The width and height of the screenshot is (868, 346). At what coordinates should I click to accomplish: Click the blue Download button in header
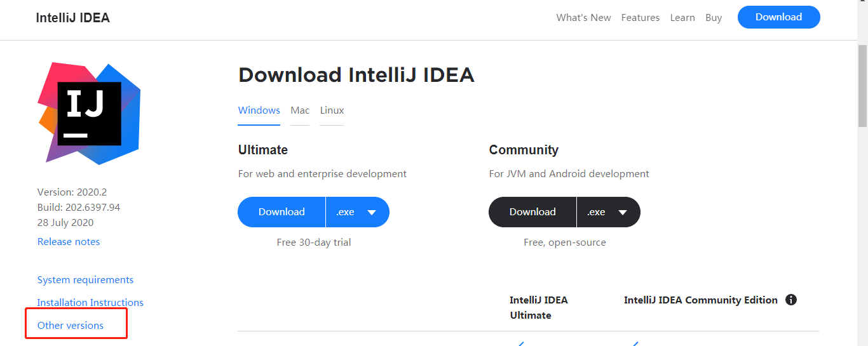coord(778,17)
